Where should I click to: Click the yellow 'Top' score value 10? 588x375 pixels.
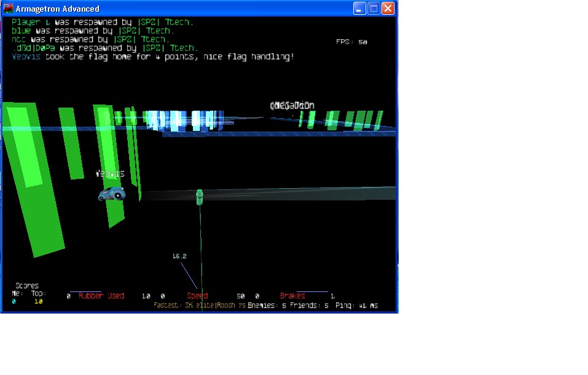(38, 301)
